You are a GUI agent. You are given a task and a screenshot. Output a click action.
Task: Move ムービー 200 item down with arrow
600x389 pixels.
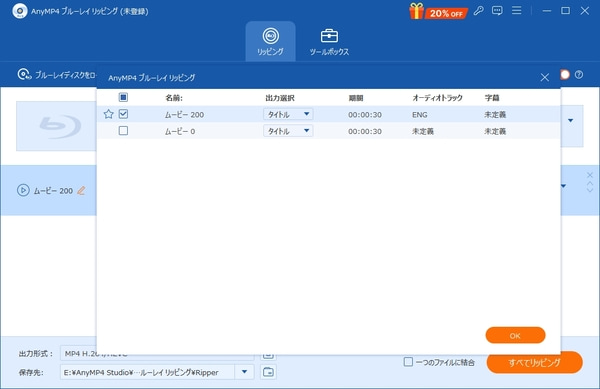(x=590, y=190)
